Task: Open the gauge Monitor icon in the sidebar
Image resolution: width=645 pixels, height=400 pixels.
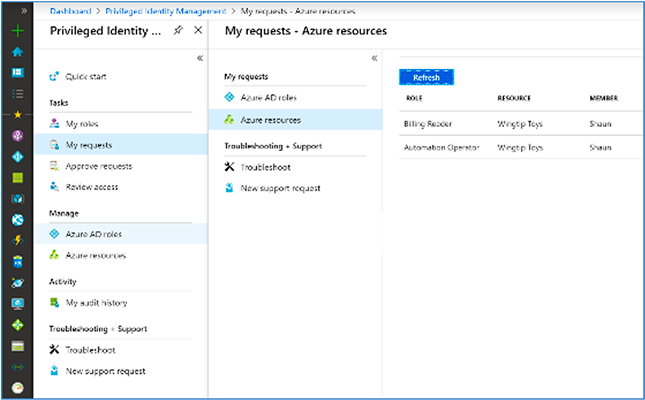Action: tap(18, 388)
